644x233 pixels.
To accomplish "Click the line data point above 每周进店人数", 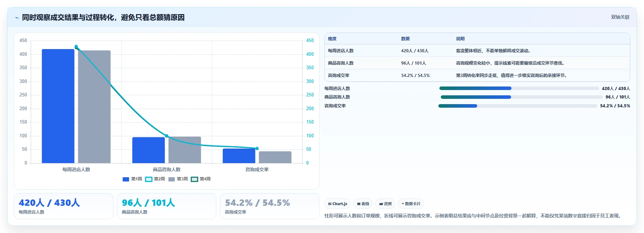I will [76, 47].
